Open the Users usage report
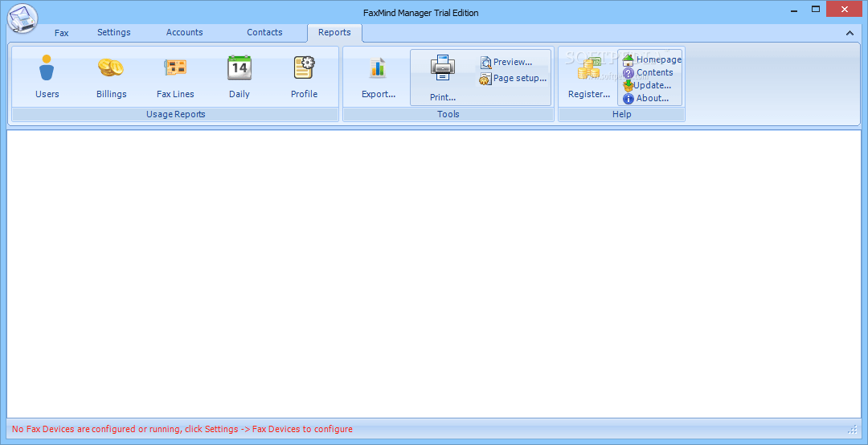Image resolution: width=868 pixels, height=445 pixels. click(x=47, y=77)
